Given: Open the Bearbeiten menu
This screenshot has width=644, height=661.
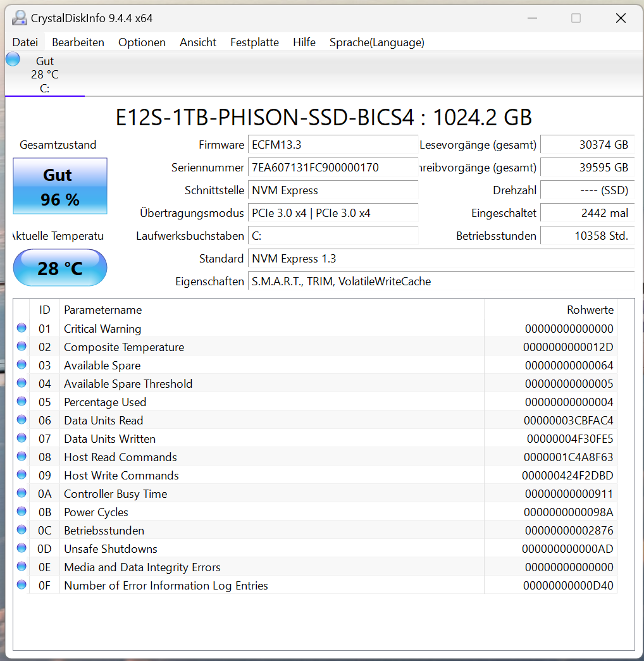Looking at the screenshot, I should point(78,42).
